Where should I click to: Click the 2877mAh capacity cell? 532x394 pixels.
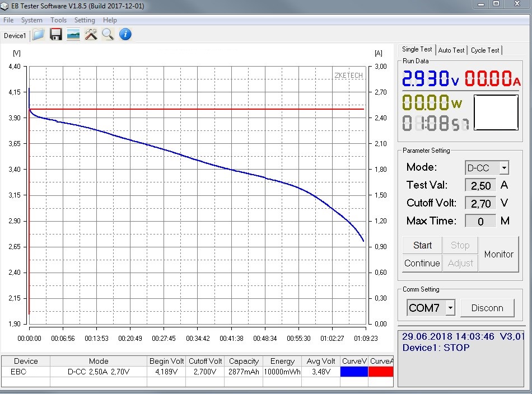(x=244, y=372)
